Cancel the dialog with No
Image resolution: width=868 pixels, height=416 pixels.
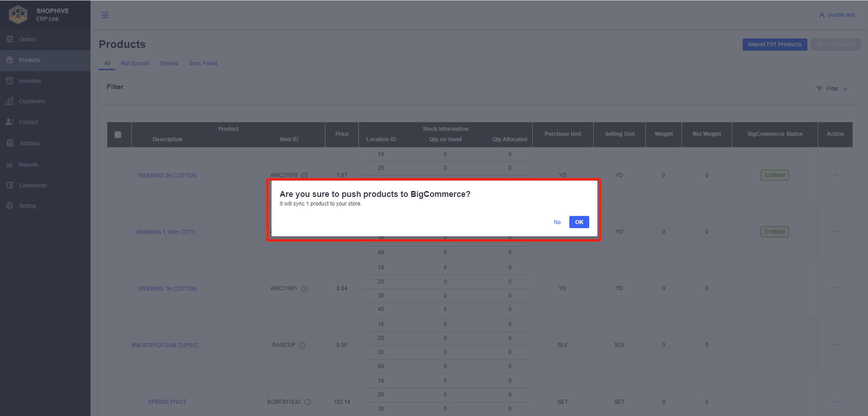pos(557,222)
